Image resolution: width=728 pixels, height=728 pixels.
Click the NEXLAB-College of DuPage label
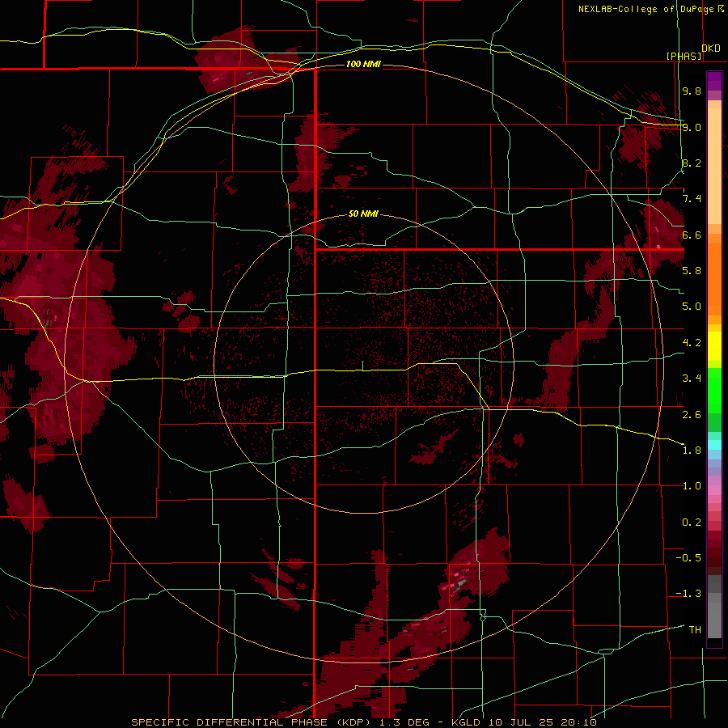647,9
